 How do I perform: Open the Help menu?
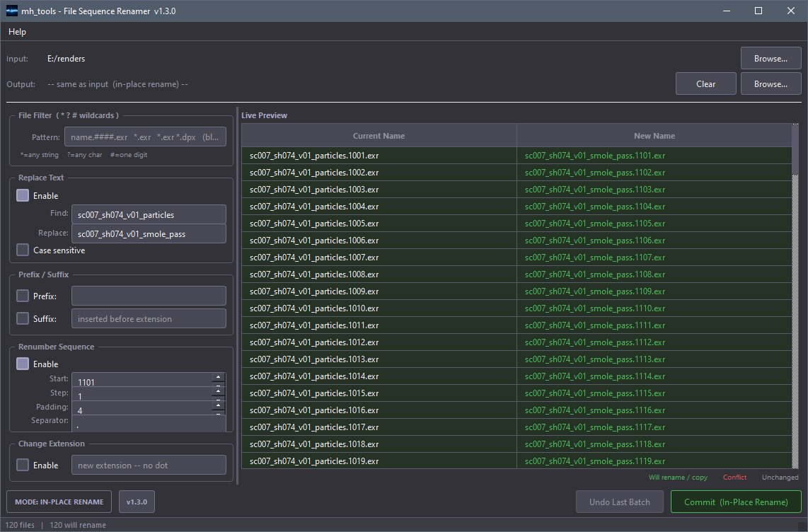[x=17, y=32]
